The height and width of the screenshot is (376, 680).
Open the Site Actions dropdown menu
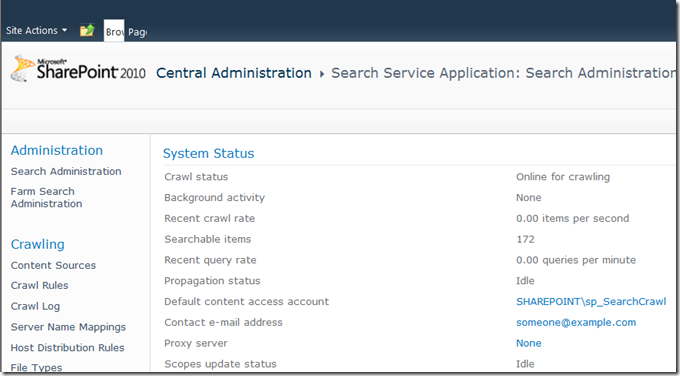pos(36,30)
